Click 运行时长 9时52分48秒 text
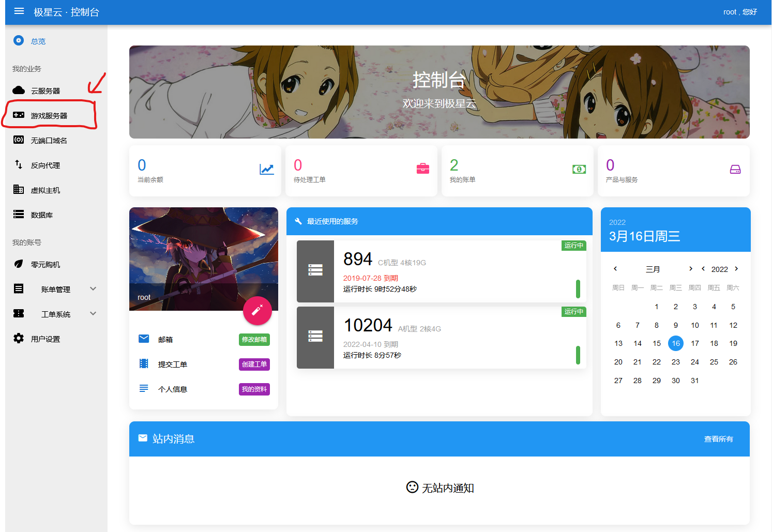 (x=380, y=289)
